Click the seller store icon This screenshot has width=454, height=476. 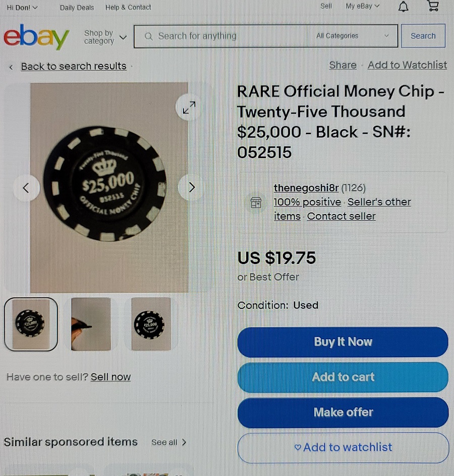click(256, 202)
